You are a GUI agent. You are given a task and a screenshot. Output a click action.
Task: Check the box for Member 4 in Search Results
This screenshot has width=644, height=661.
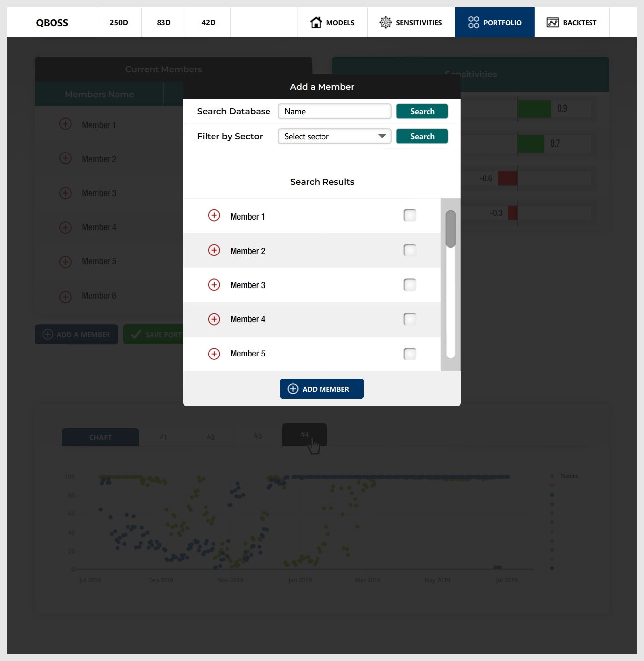tap(410, 319)
